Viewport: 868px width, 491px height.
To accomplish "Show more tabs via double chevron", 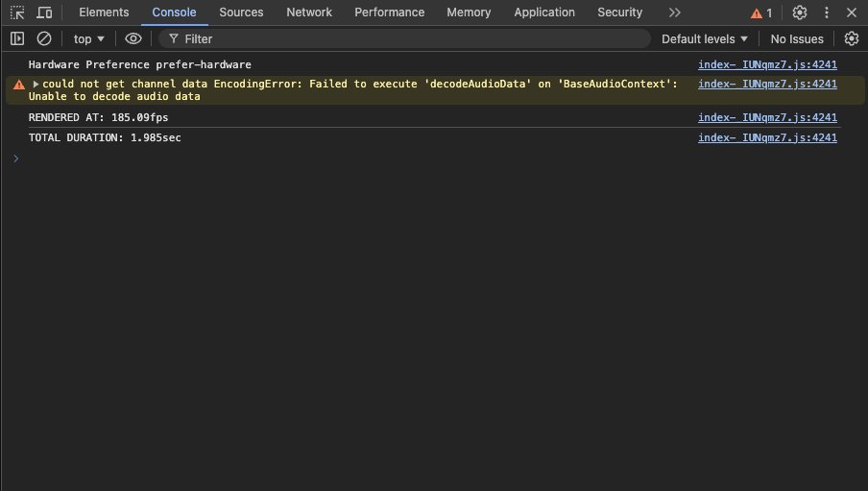I will 674,12.
